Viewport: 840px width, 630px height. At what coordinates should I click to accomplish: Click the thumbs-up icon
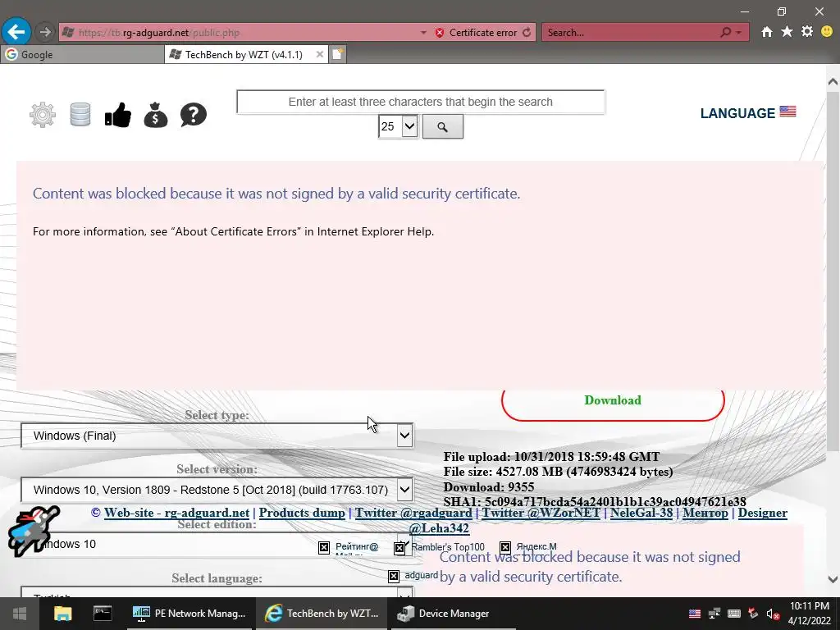118,114
